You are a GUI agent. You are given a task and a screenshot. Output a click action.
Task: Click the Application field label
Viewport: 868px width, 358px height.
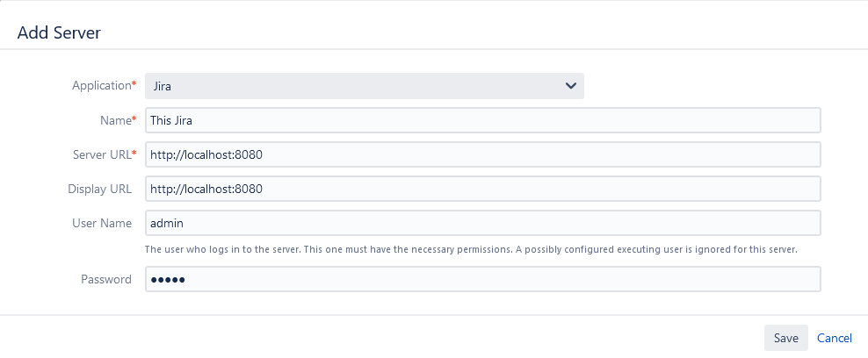[101, 86]
